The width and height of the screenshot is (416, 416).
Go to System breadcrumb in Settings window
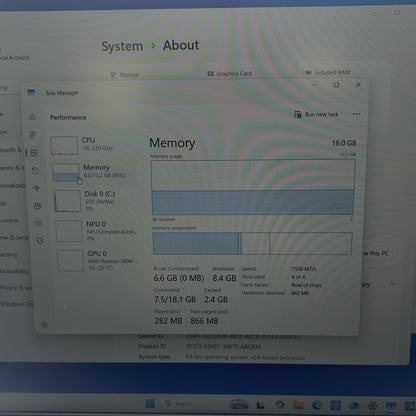point(122,46)
